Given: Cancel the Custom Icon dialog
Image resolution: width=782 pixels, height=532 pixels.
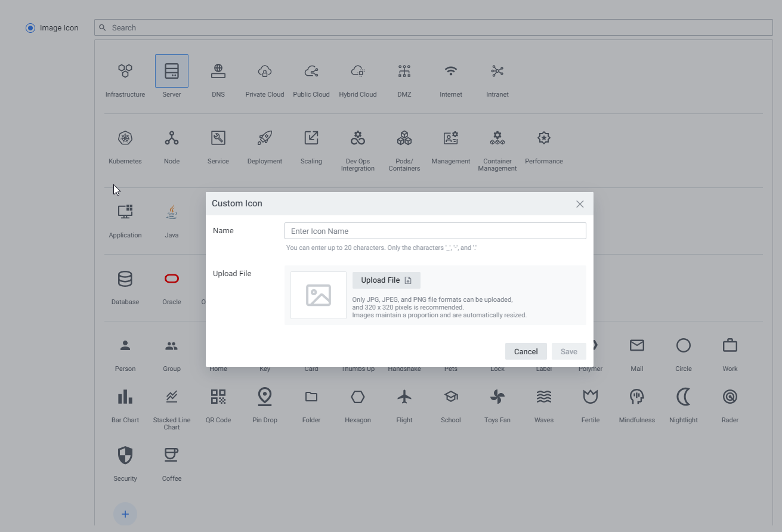Looking at the screenshot, I should (x=526, y=351).
